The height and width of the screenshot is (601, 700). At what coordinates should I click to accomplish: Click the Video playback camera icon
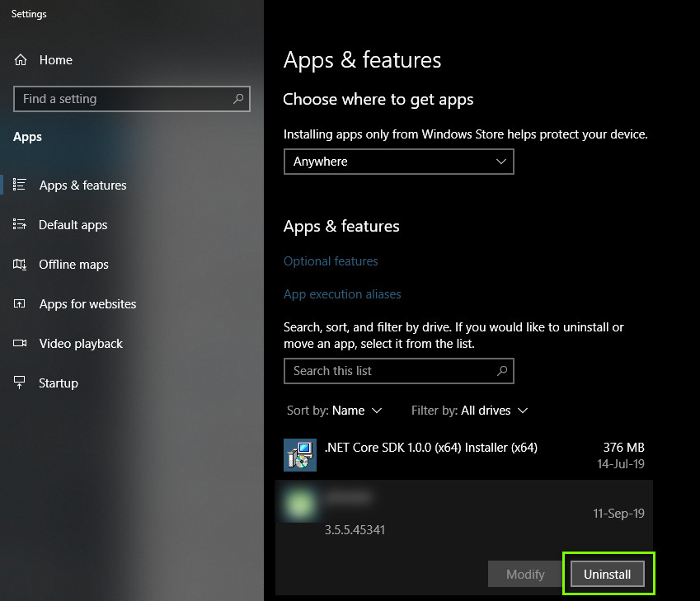coord(19,343)
